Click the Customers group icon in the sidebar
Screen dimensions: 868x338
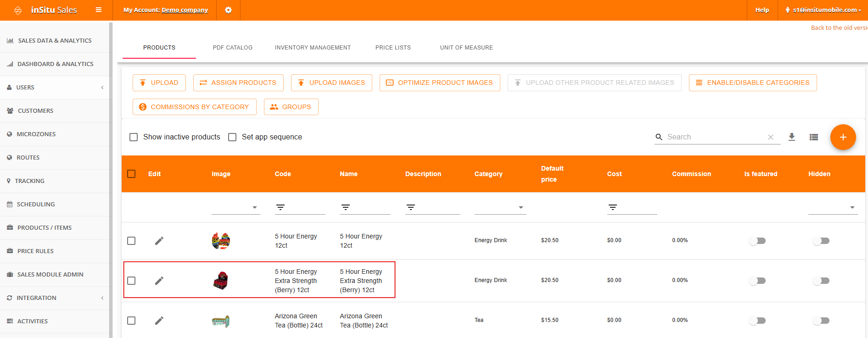[10, 111]
